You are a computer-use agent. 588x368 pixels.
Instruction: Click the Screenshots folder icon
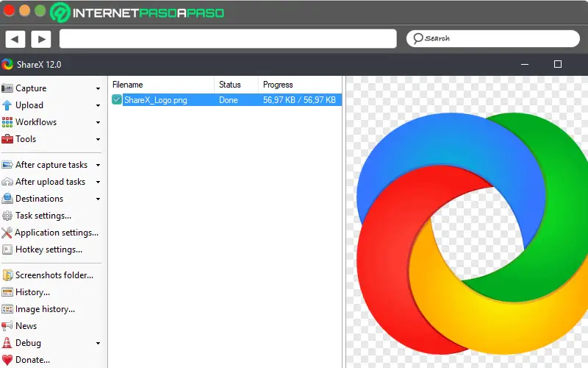(x=7, y=275)
